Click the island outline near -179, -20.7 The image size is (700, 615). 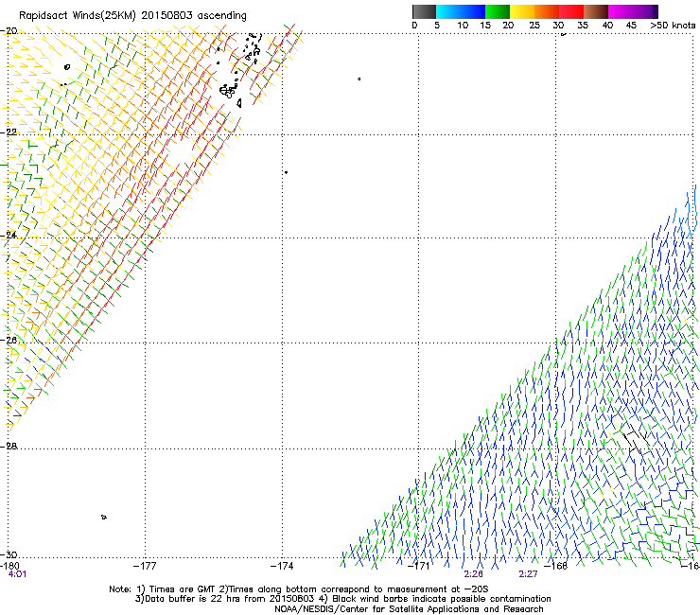(67, 67)
